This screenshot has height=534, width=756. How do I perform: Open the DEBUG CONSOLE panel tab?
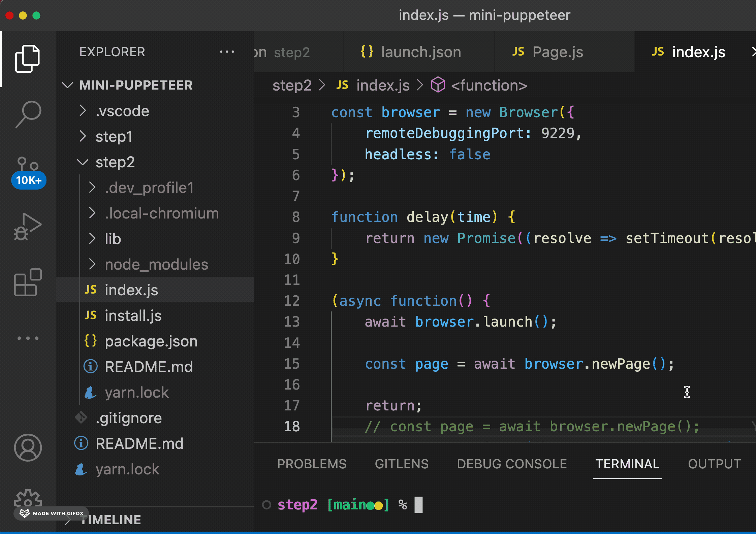click(511, 464)
